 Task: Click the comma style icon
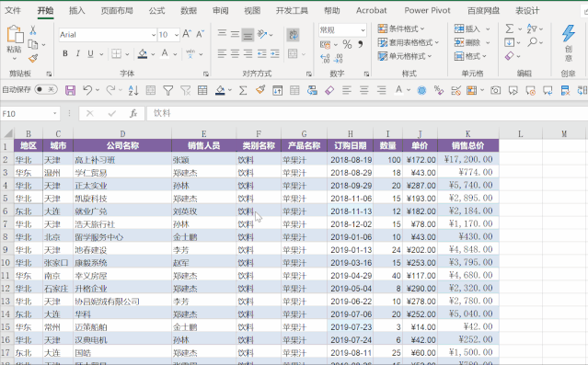pos(361,45)
